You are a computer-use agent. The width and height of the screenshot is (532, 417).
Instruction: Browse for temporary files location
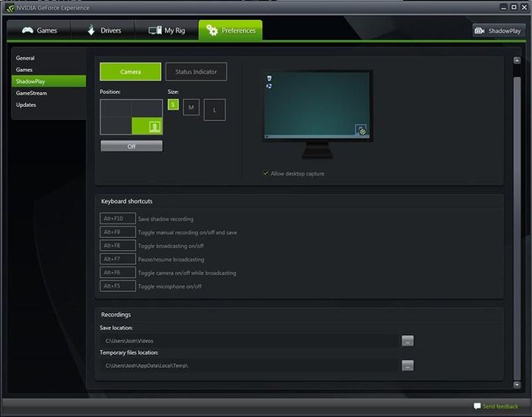pyautogui.click(x=407, y=365)
